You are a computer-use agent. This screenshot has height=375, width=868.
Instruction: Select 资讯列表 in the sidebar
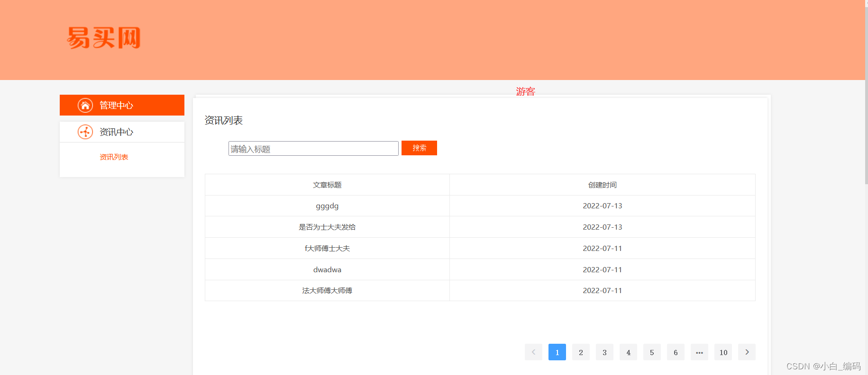click(114, 157)
